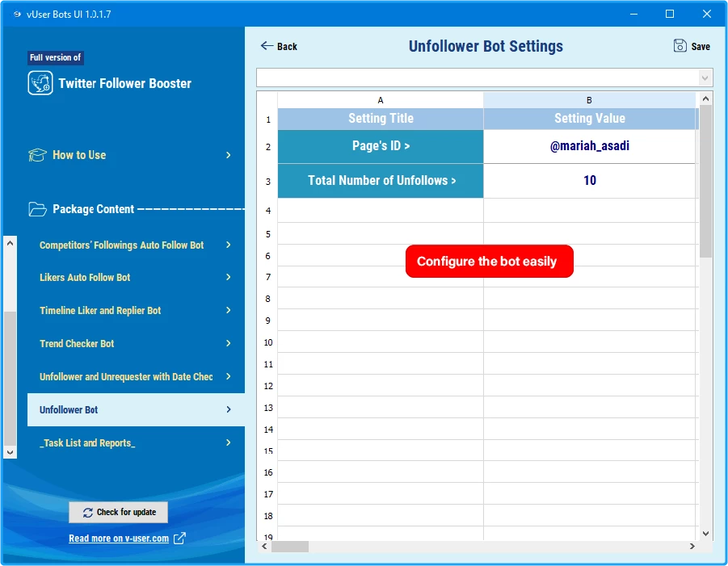This screenshot has height=566, width=728.
Task: Open the Read more on v-user.com link
Action: [119, 539]
